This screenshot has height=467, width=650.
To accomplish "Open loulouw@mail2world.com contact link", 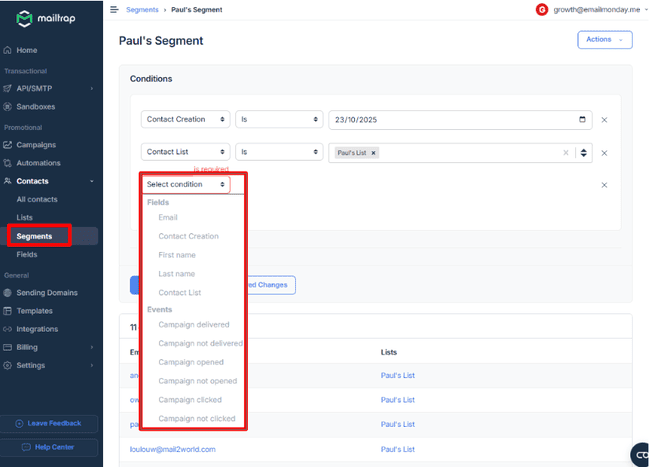I will [x=173, y=449].
